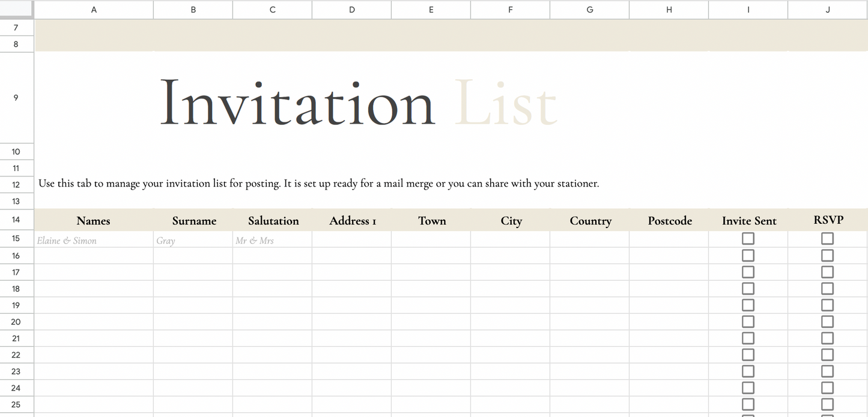This screenshot has height=417, width=868.
Task: Check the RSVP checkbox on row 15
Action: pyautogui.click(x=828, y=238)
